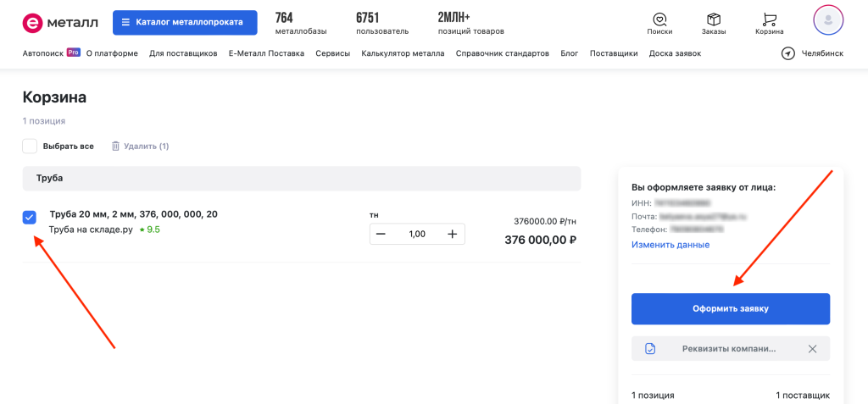Image resolution: width=868 pixels, height=404 pixels.
Task: Click the Изменить данные link
Action: tap(670, 245)
